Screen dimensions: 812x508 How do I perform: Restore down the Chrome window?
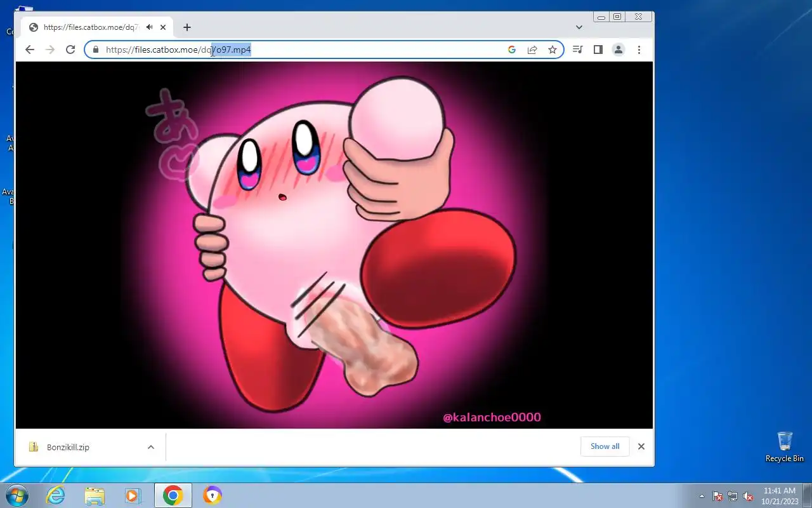tap(617, 17)
